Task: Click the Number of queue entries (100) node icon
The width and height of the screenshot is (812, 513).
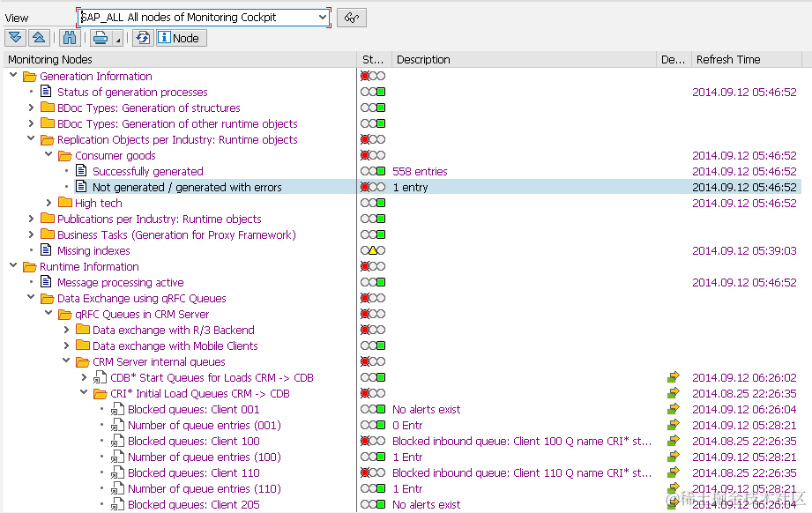Action: pyautogui.click(x=117, y=457)
